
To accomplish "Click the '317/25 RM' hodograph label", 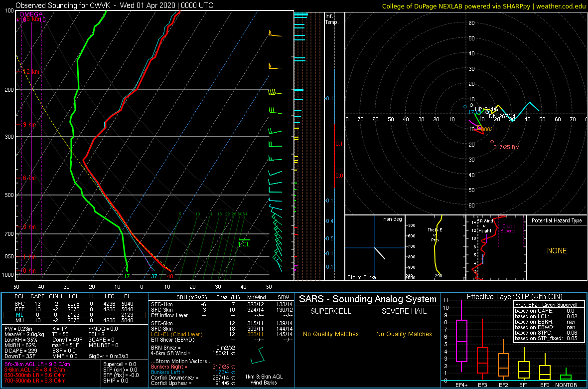I will tap(507, 147).
